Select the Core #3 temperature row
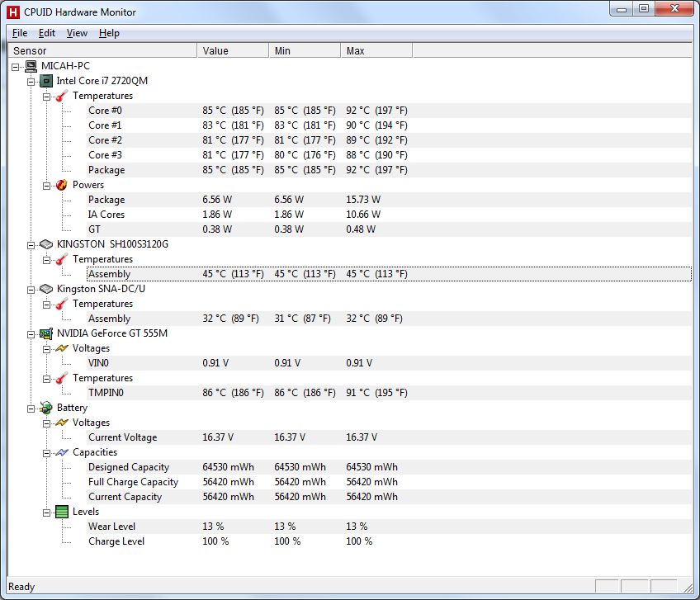The height and width of the screenshot is (600, 700). [x=389, y=155]
